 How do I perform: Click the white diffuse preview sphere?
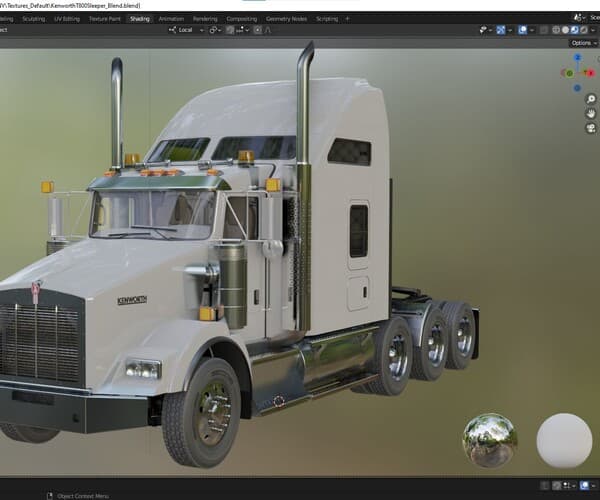[x=564, y=440]
